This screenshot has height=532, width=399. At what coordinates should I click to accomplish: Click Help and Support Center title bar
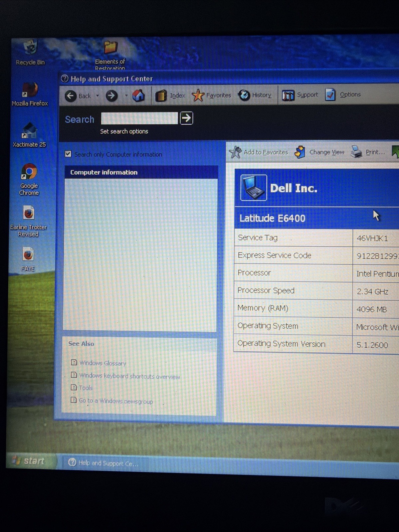pos(230,79)
